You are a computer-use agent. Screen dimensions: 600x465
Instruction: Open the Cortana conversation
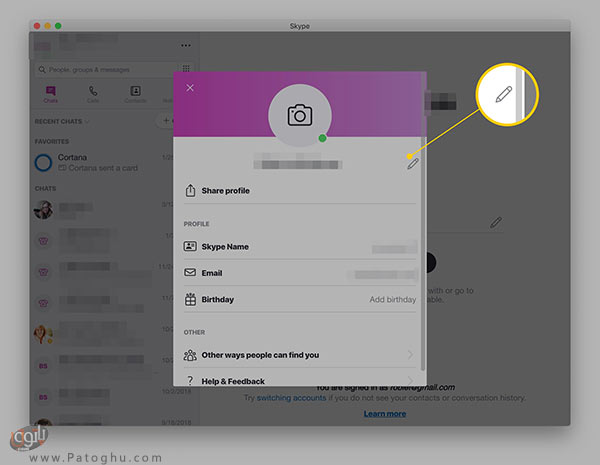coord(103,163)
